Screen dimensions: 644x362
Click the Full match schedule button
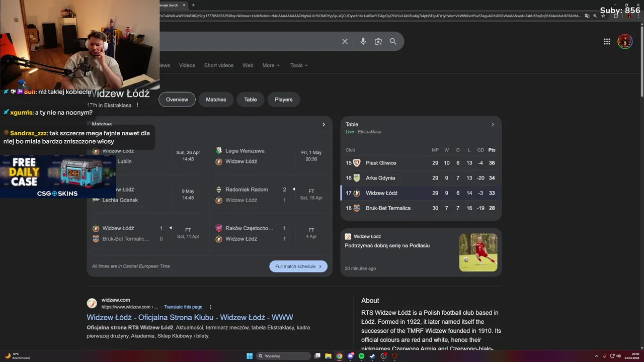click(298, 266)
